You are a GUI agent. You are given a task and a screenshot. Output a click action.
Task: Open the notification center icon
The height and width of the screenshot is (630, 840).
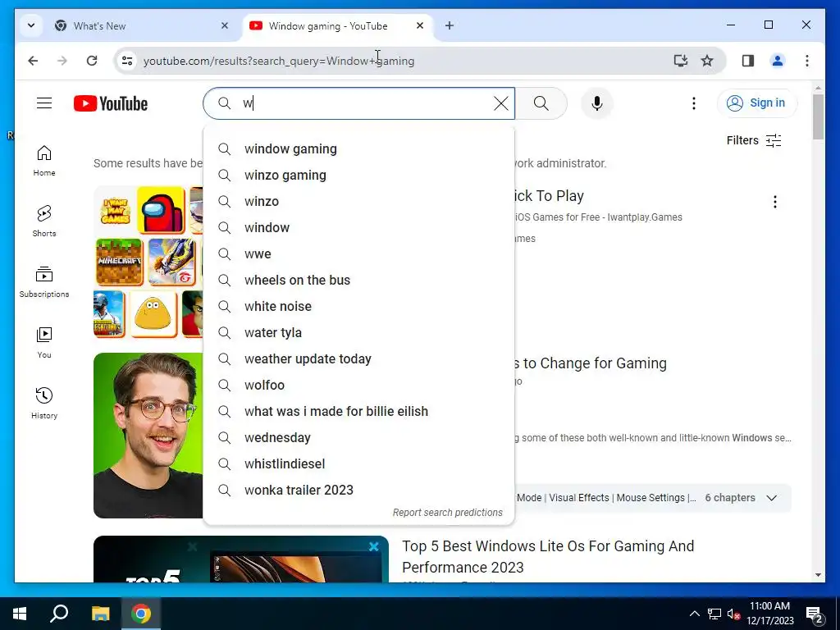tap(815, 615)
